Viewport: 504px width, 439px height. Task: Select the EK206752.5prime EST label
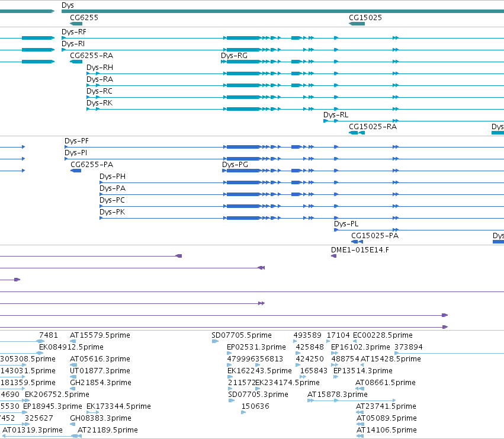(x=57, y=395)
